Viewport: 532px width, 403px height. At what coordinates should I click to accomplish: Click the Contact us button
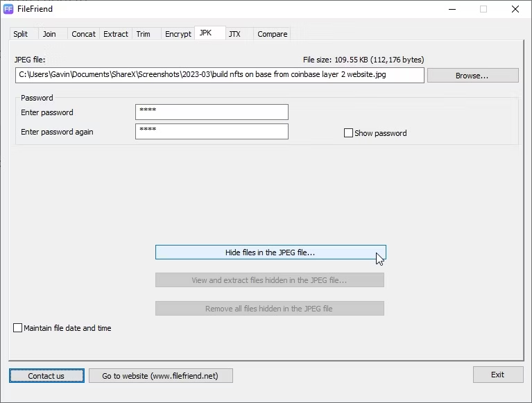[x=46, y=376]
